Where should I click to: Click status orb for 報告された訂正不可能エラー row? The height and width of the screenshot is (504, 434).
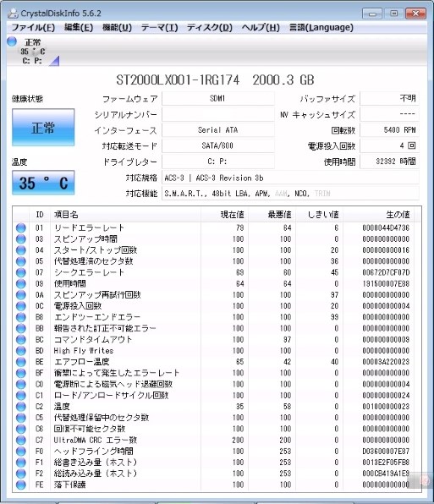(x=21, y=328)
